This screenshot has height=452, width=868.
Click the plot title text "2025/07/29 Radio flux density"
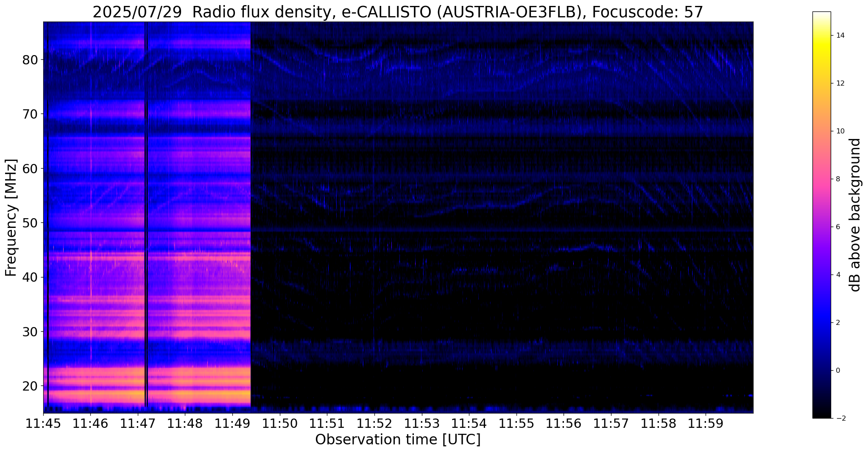211,12
